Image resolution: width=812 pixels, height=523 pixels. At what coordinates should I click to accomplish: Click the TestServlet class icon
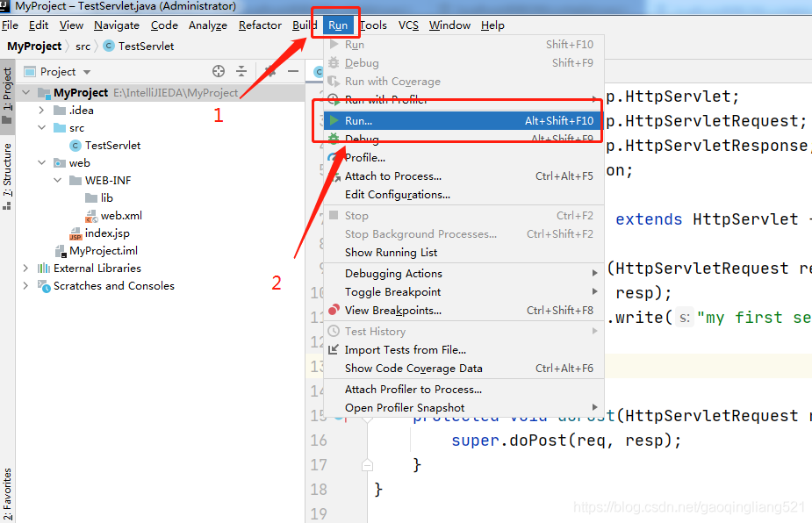76,145
